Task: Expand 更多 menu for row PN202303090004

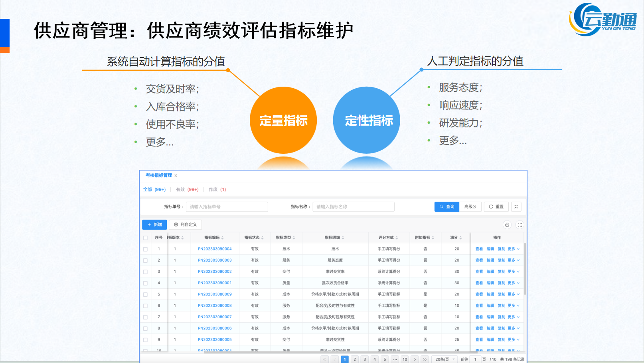Action: click(514, 249)
